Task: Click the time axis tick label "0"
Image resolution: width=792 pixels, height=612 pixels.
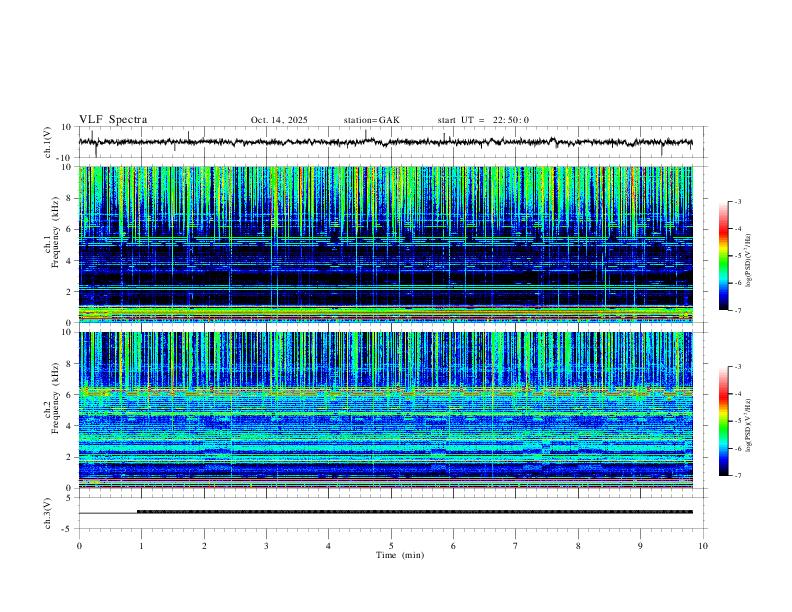Action: (x=79, y=546)
